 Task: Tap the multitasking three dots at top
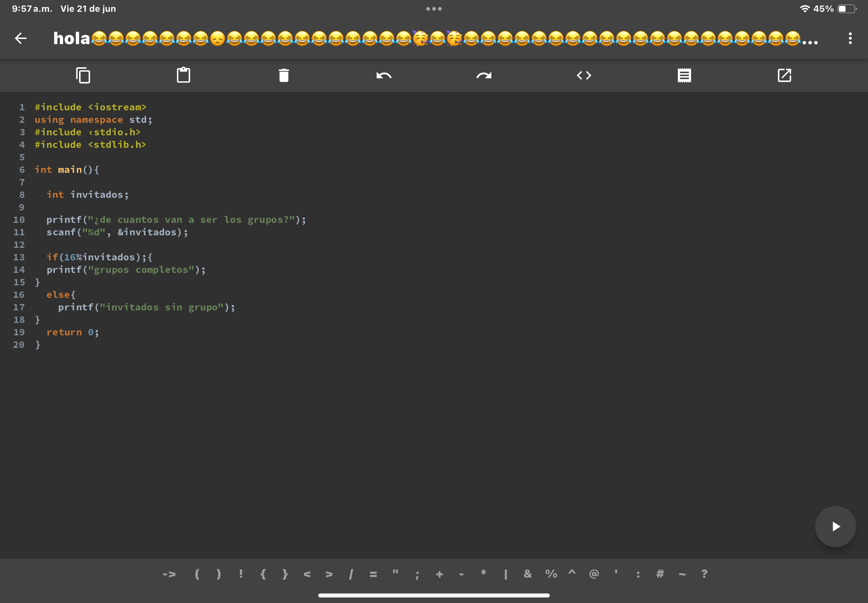click(434, 9)
